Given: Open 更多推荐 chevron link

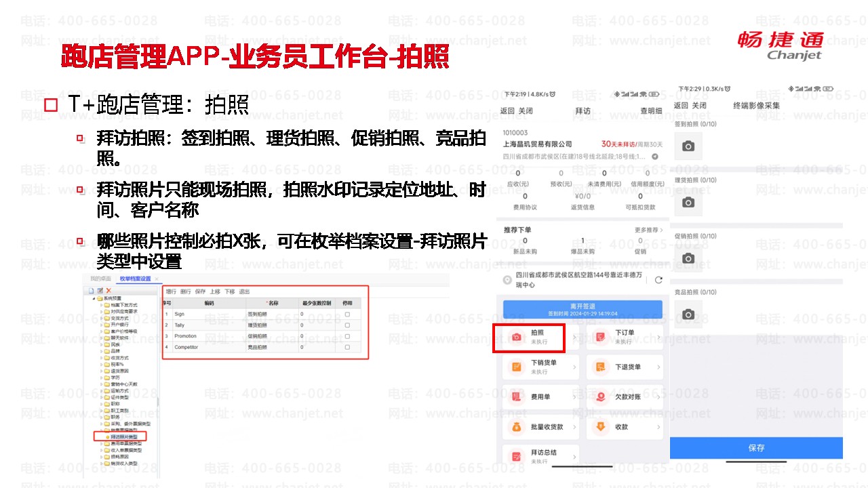Looking at the screenshot, I should tap(648, 230).
